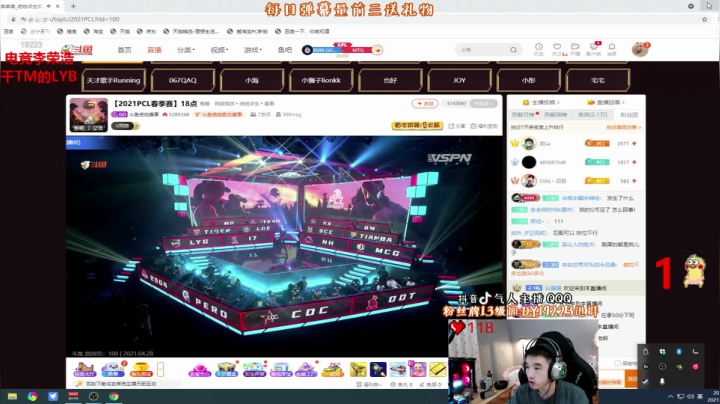
Task: Expand the followed options dropdown next to 4143097
Action: pyautogui.click(x=484, y=104)
